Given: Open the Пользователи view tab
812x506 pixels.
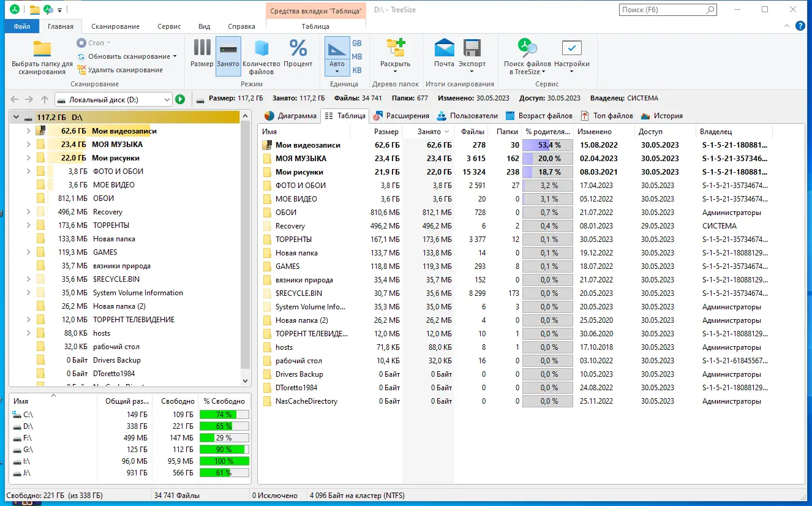Looking at the screenshot, I should (x=467, y=116).
